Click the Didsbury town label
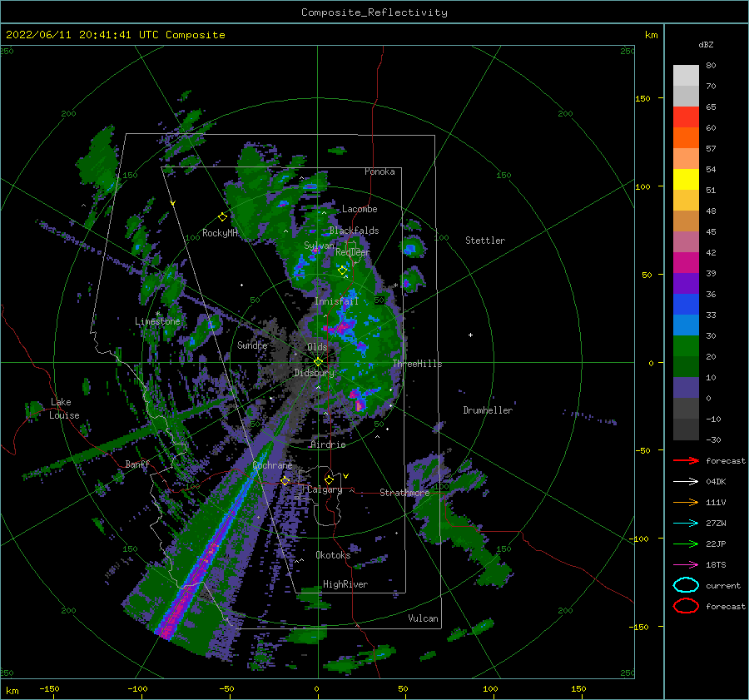The height and width of the screenshot is (700, 749). coord(315,373)
